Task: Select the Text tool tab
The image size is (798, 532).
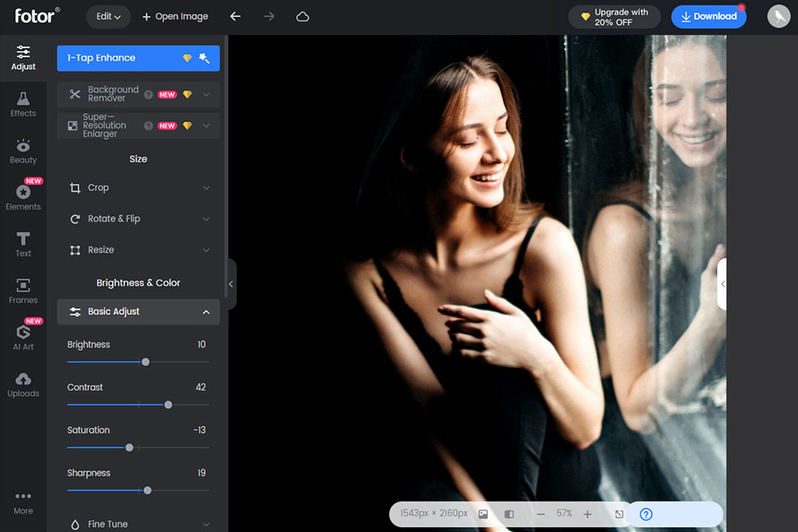Action: tap(23, 245)
